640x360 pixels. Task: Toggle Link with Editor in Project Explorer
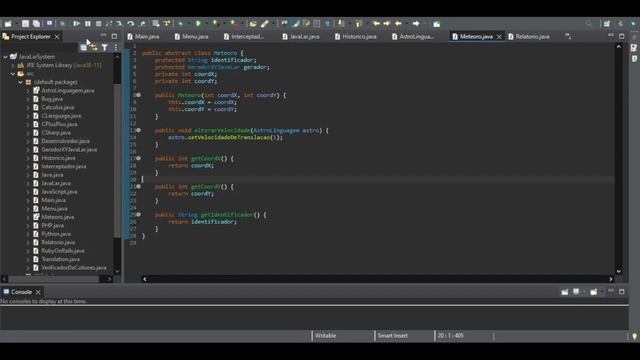click(x=94, y=48)
